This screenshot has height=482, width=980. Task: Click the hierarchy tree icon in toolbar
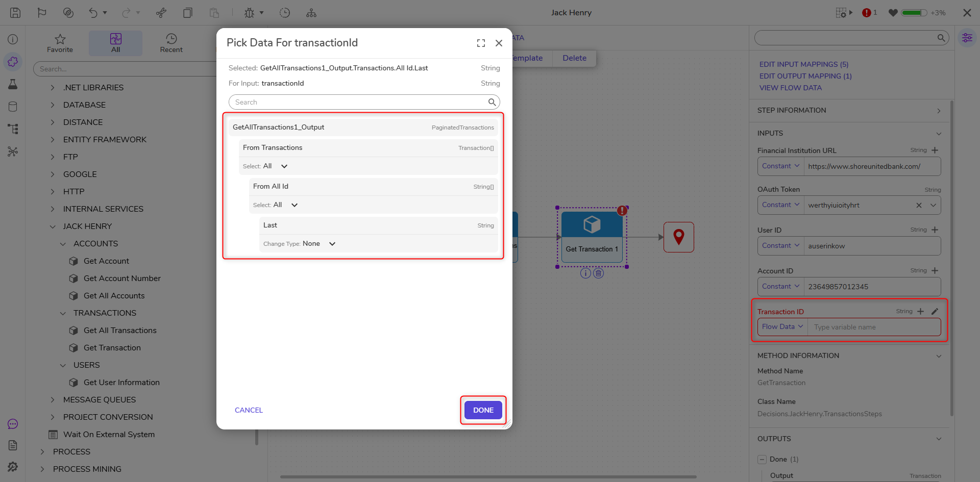(x=311, y=13)
